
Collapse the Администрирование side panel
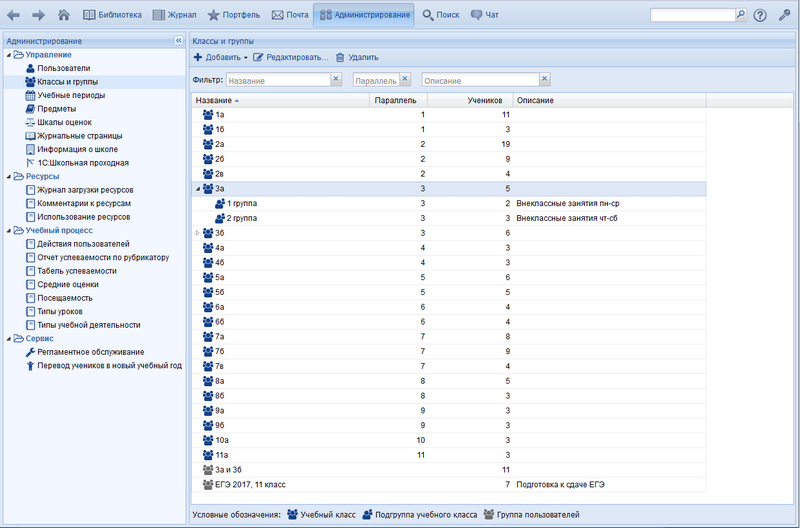(x=178, y=41)
